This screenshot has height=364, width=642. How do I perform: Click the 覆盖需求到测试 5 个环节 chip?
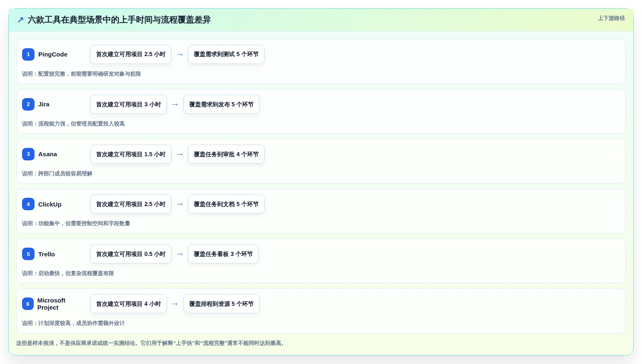[x=226, y=54]
